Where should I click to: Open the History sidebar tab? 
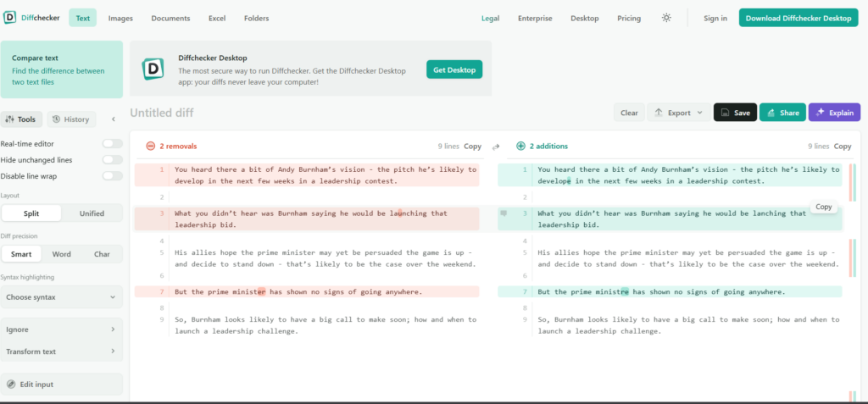click(x=71, y=119)
